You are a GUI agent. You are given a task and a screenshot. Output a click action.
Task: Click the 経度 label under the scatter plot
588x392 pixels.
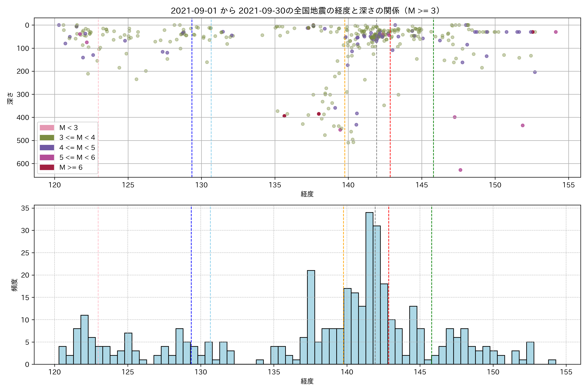(307, 194)
